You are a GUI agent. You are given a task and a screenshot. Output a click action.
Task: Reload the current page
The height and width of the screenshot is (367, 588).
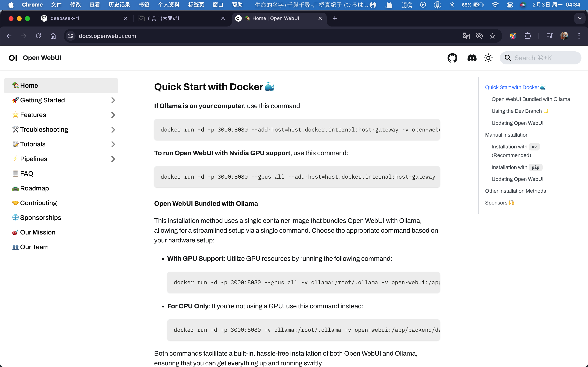pos(38,36)
